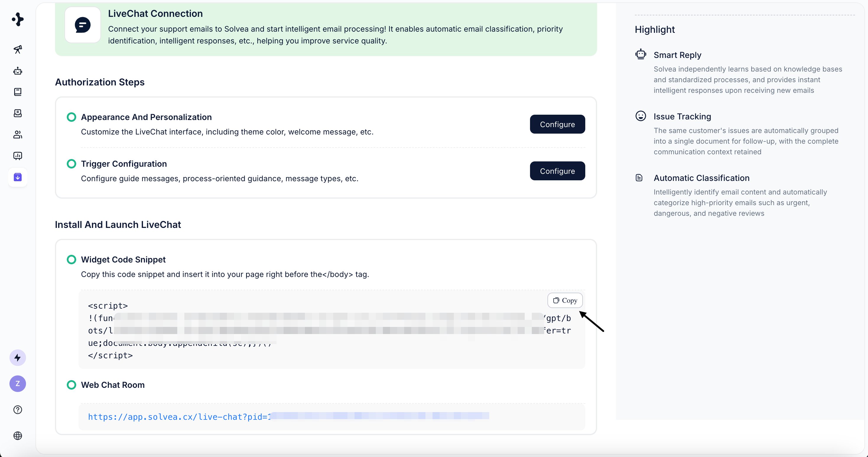Click the "Intelligently identify email content" description
This screenshot has width=868, height=457.
pos(740,202)
